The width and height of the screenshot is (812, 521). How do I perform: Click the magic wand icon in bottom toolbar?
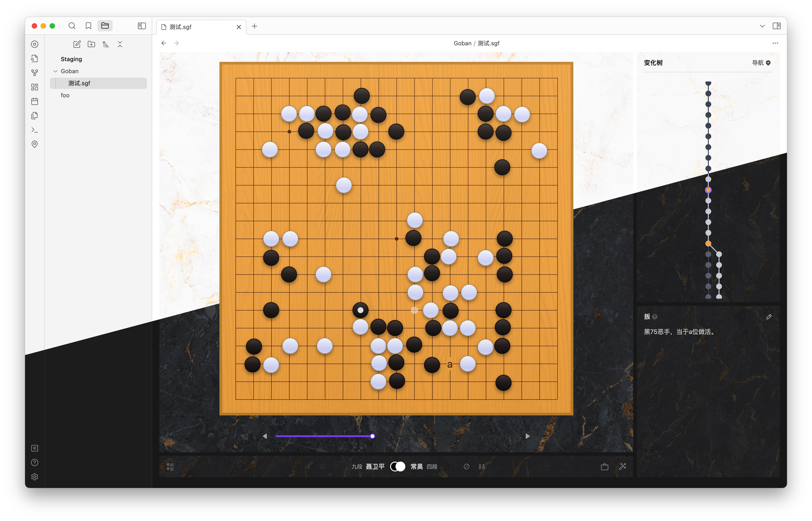click(x=622, y=467)
